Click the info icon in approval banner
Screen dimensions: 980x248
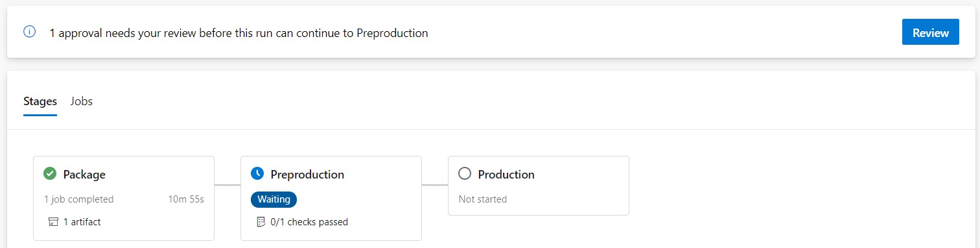pyautogui.click(x=29, y=32)
